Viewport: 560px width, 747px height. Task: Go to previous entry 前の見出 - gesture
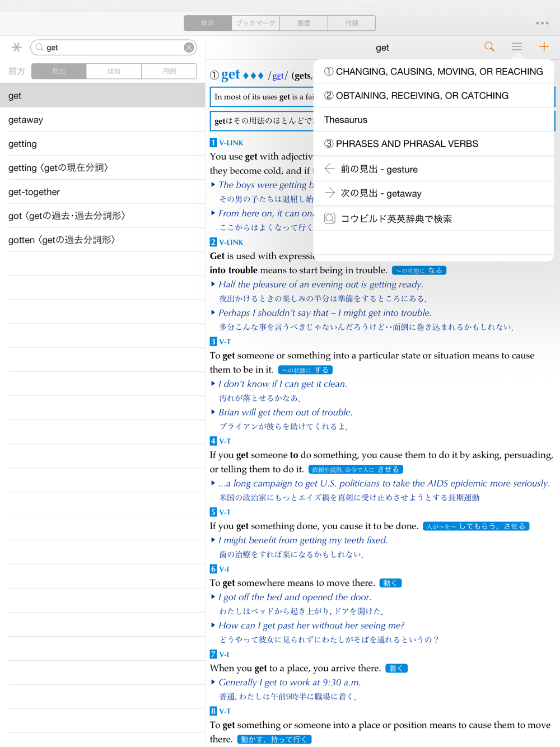[x=434, y=169]
